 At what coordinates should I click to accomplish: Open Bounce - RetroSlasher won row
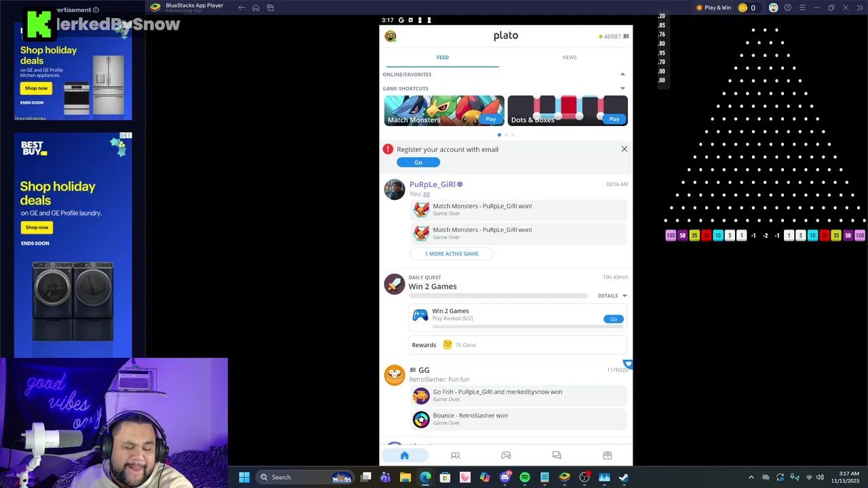(519, 419)
